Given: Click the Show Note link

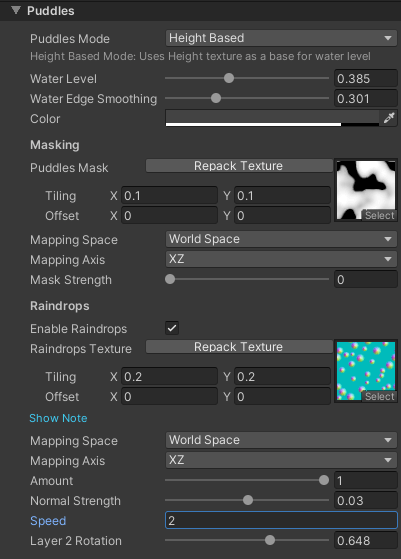Looking at the screenshot, I should (x=58, y=418).
